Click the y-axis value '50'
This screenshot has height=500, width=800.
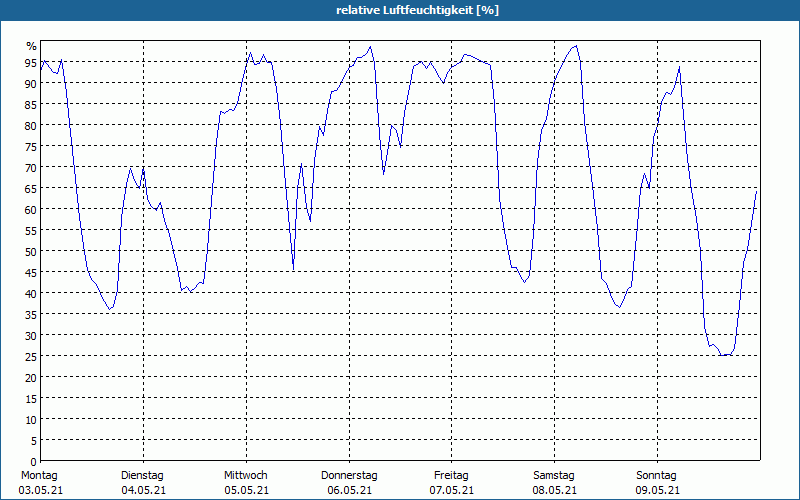31,252
